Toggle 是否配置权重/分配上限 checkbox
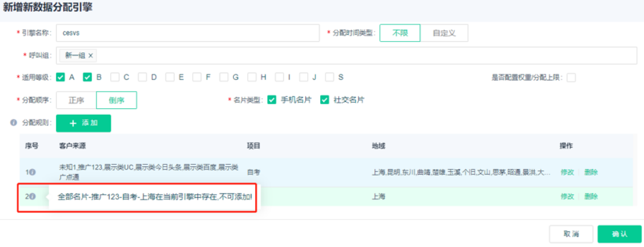This screenshot has width=644, height=247. (x=571, y=77)
